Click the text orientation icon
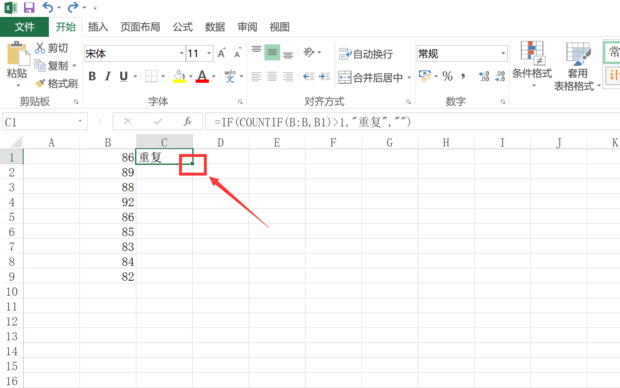Image resolution: width=620 pixels, height=388 pixels. click(x=309, y=52)
